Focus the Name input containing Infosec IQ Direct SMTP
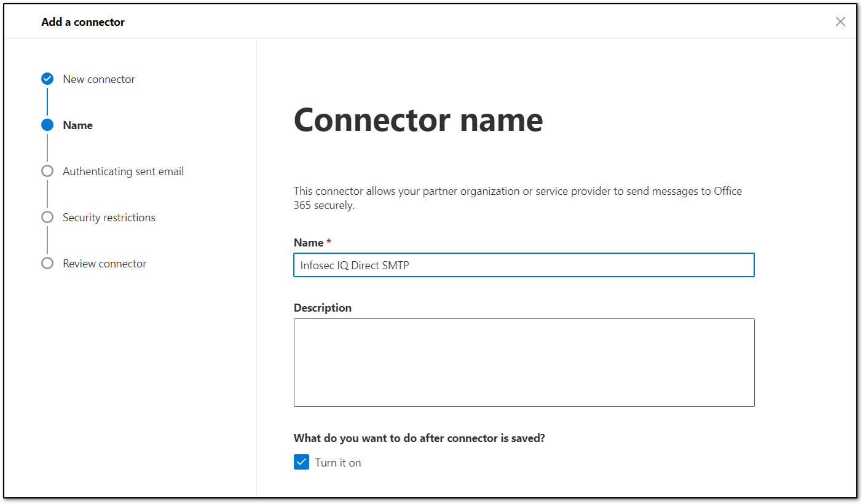Image resolution: width=863 pixels, height=504 pixels. coord(524,265)
